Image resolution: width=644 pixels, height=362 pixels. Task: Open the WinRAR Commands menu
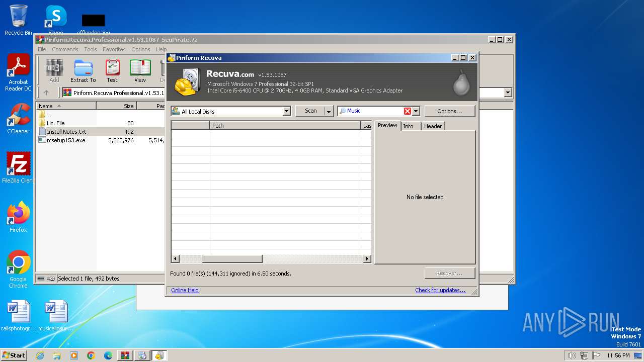(x=65, y=49)
